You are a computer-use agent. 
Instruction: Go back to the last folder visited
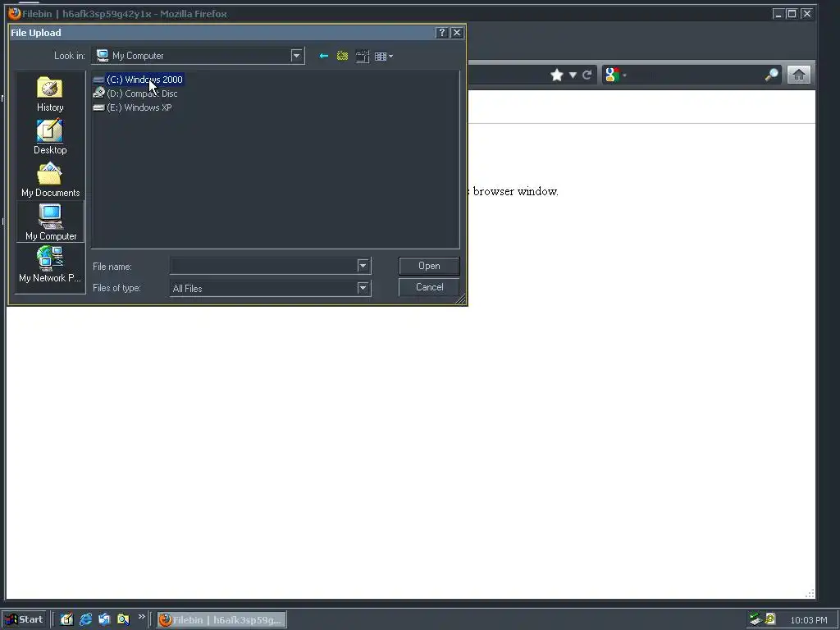[323, 56]
